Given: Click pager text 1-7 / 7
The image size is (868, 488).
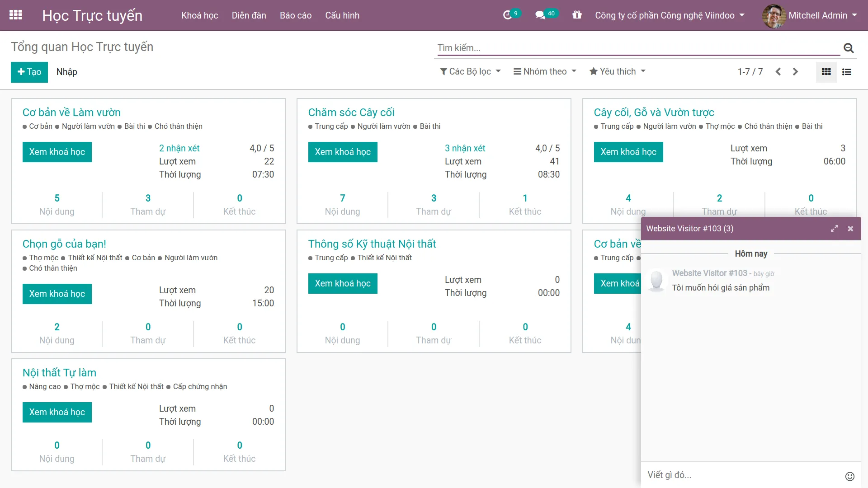Looking at the screenshot, I should coord(750,72).
